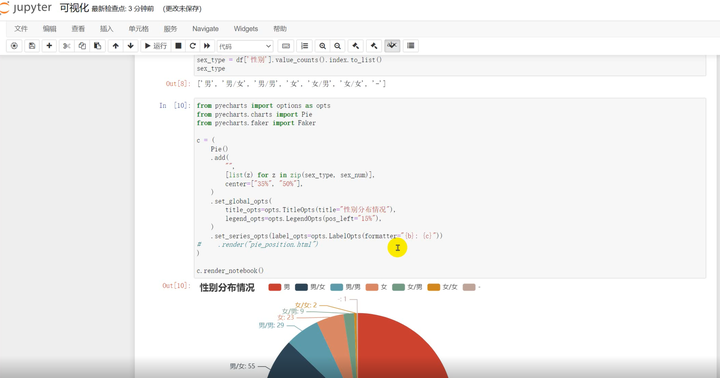This screenshot has height=378, width=720.
Task: Toggle the 男/男 legend entry blue swatch
Action: 337,287
